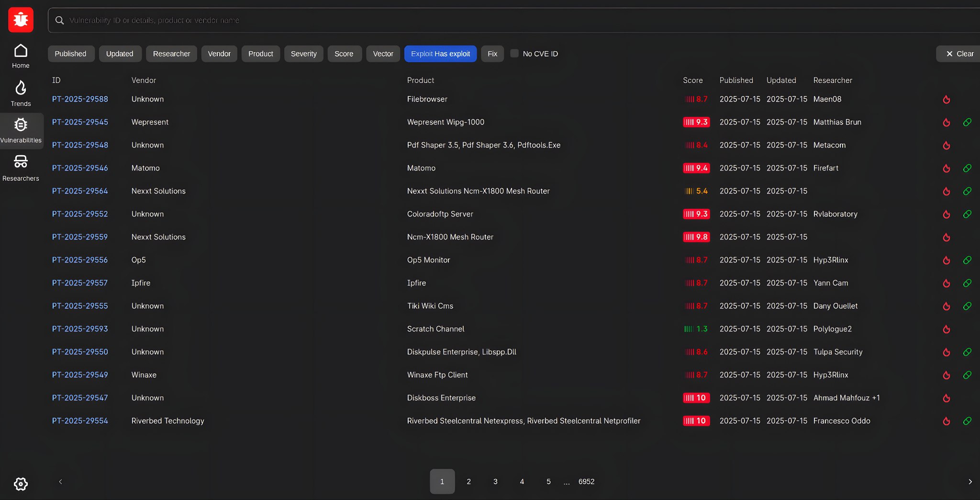This screenshot has width=980, height=500.
Task: Click flame icon in PT-2025-29559 row
Action: [x=946, y=237]
